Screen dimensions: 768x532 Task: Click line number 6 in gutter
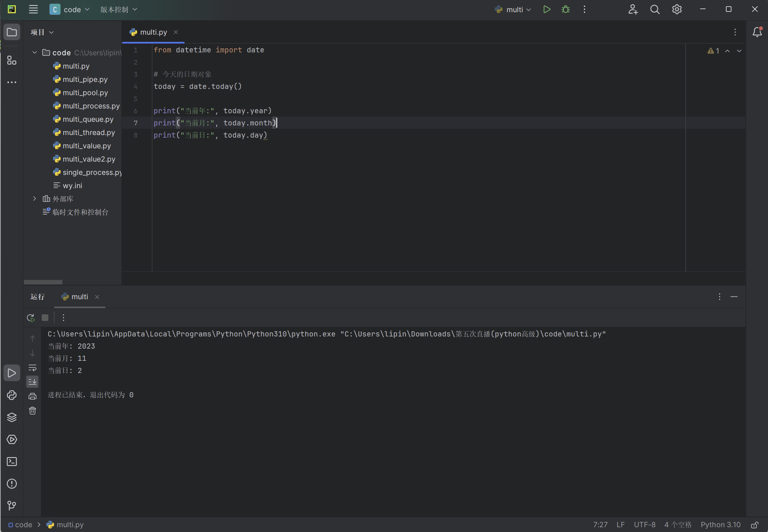point(136,111)
